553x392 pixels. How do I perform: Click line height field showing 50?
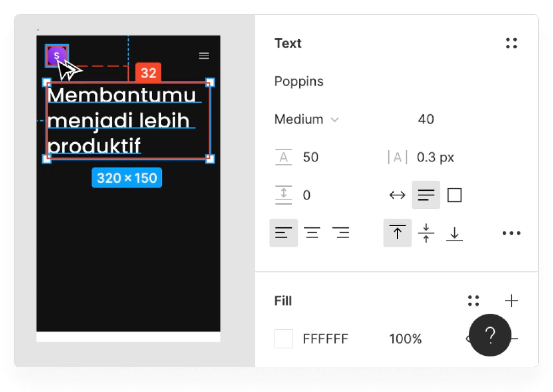point(311,157)
